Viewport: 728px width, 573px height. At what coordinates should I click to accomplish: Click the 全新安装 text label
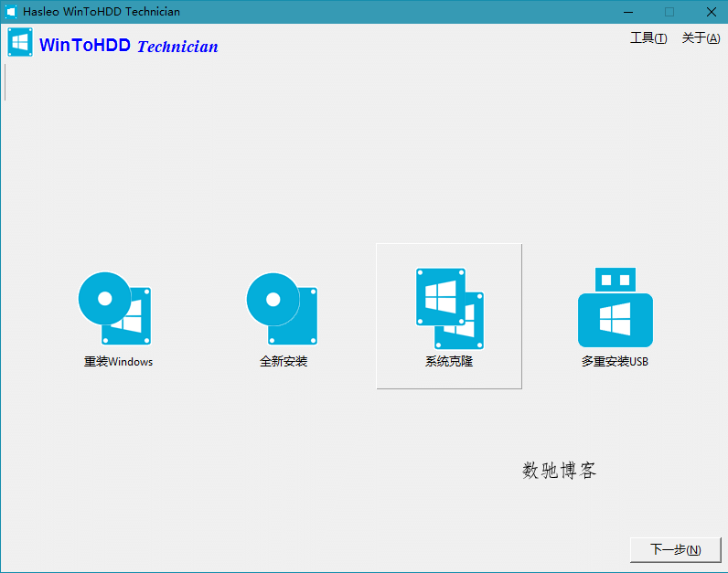(284, 361)
